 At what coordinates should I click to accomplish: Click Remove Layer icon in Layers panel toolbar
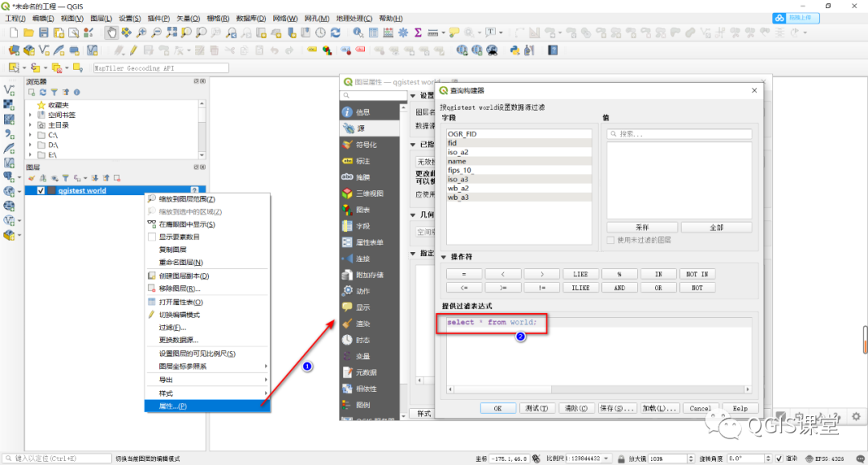(x=117, y=178)
